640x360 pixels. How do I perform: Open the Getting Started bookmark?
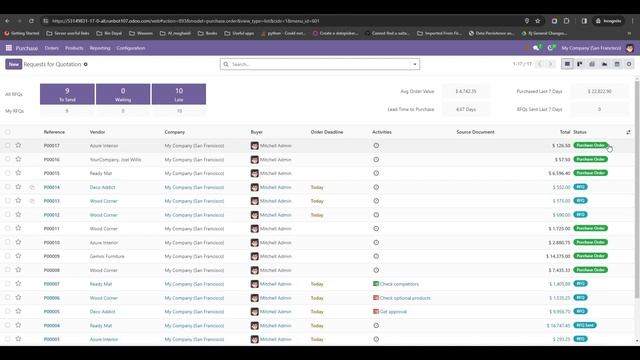[x=22, y=33]
